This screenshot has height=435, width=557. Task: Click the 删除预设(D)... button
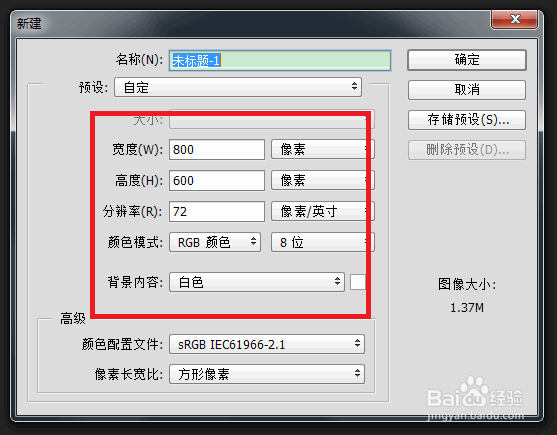tap(467, 150)
